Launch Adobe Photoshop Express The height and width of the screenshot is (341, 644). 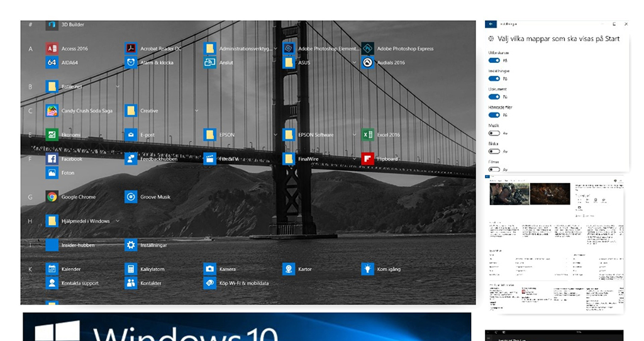397,48
